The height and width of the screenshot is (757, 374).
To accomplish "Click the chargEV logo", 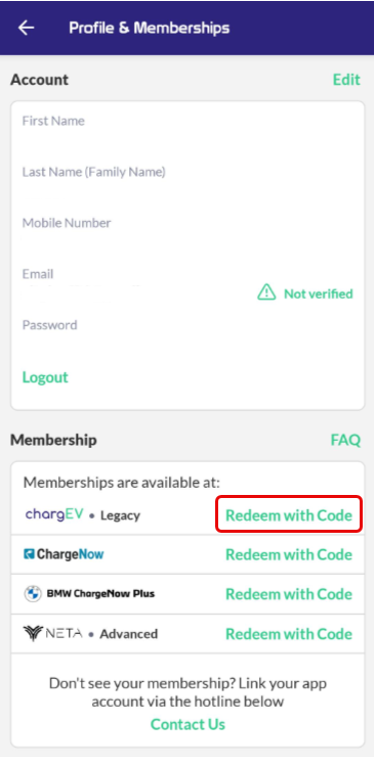I will (x=55, y=515).
